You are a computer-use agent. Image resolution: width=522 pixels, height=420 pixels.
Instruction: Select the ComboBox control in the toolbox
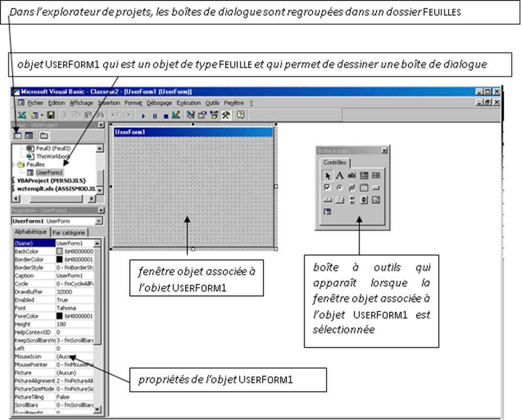tap(364, 176)
